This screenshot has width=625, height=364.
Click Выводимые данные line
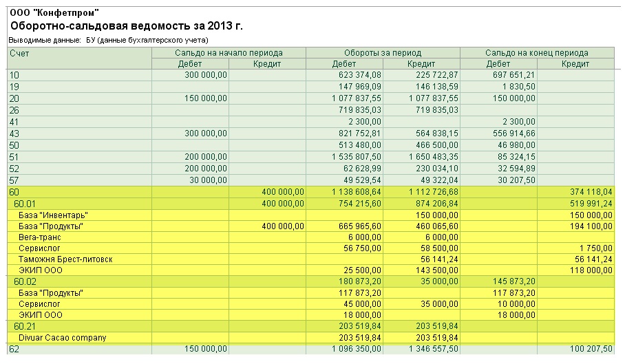tap(109, 40)
